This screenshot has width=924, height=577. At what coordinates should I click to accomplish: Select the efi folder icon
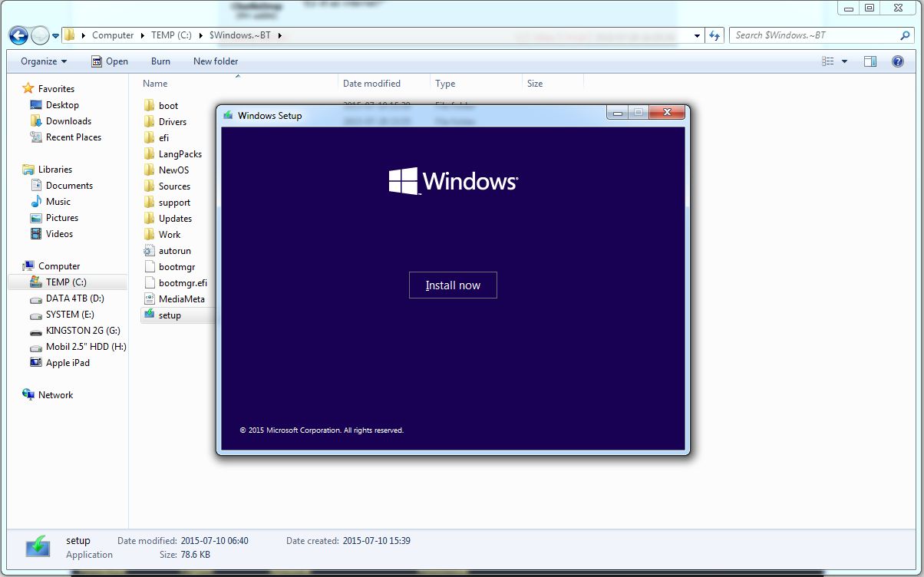tap(150, 138)
